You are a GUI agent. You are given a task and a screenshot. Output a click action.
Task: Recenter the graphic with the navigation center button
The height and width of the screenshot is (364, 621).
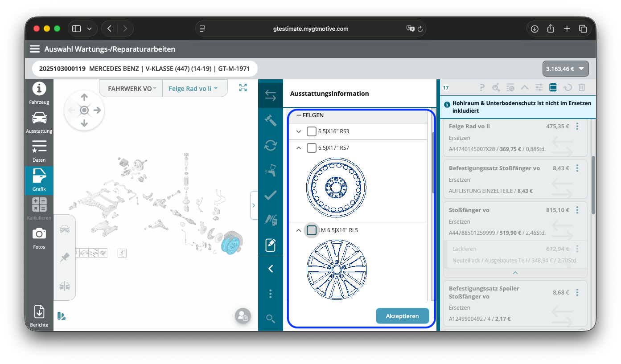click(84, 110)
